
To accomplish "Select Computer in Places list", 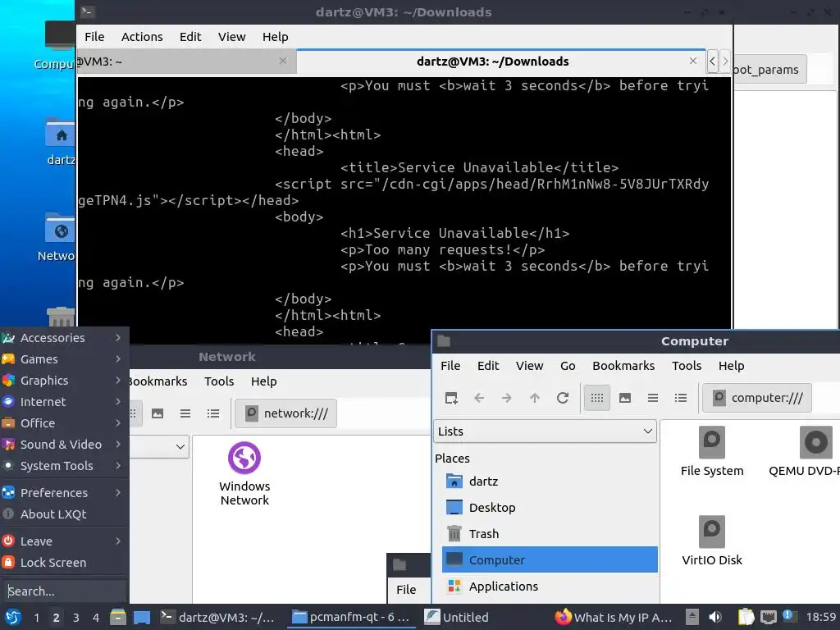I will click(x=550, y=559).
